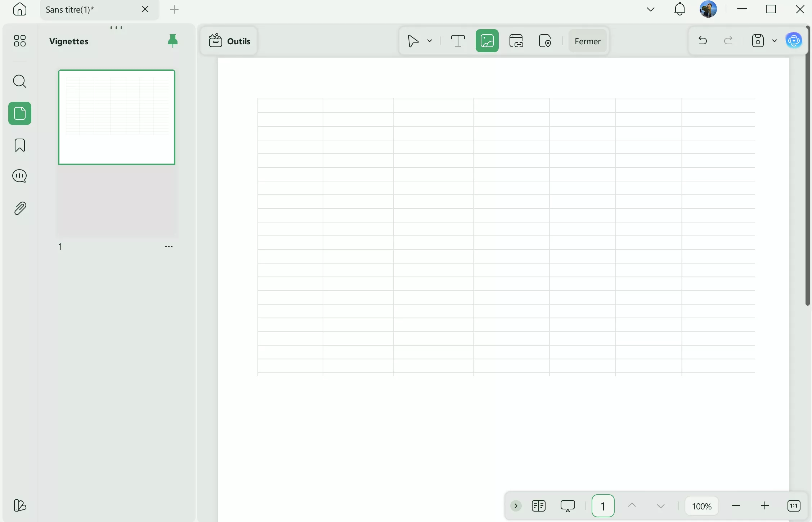812x522 pixels.
Task: Zoom in using the plus control
Action: click(x=765, y=505)
